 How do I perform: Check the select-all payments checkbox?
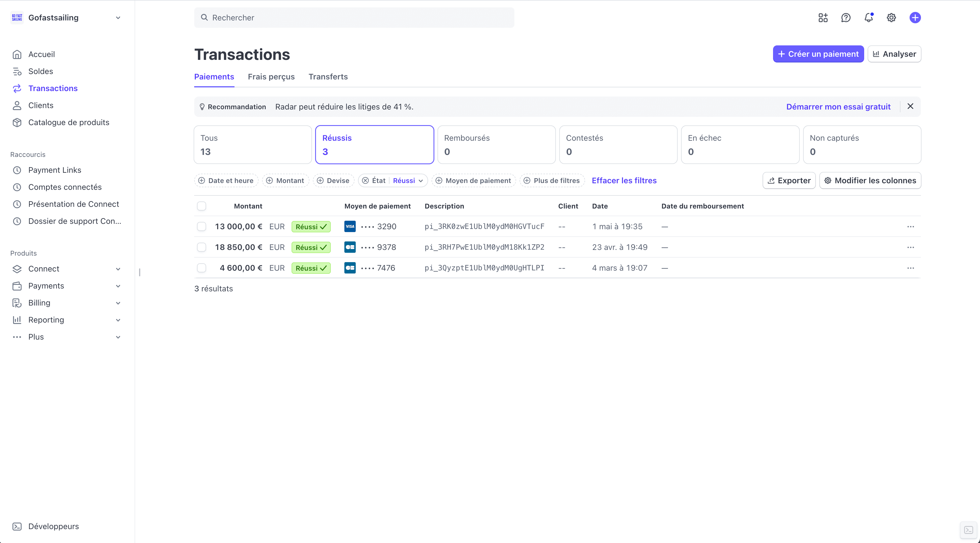[x=202, y=206]
